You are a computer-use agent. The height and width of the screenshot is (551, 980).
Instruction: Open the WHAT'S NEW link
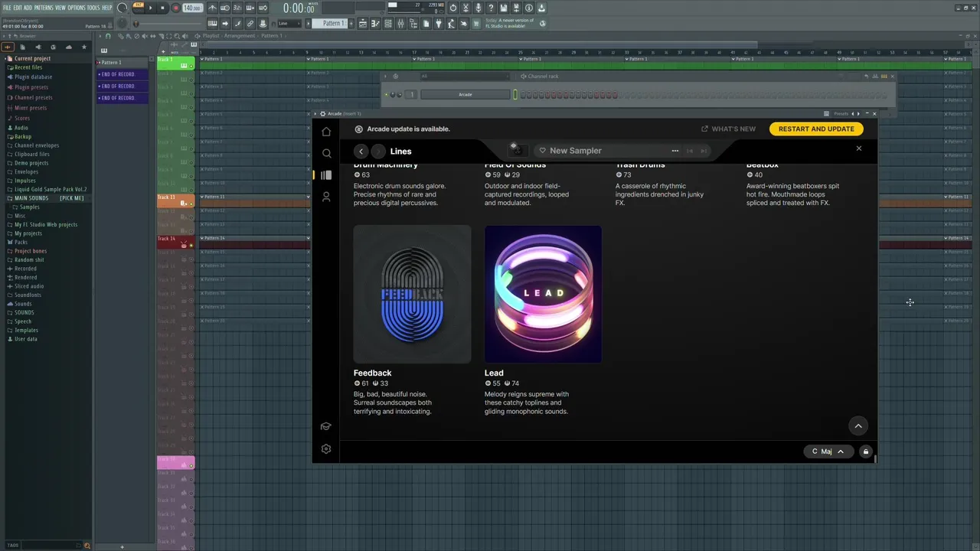[x=728, y=129]
